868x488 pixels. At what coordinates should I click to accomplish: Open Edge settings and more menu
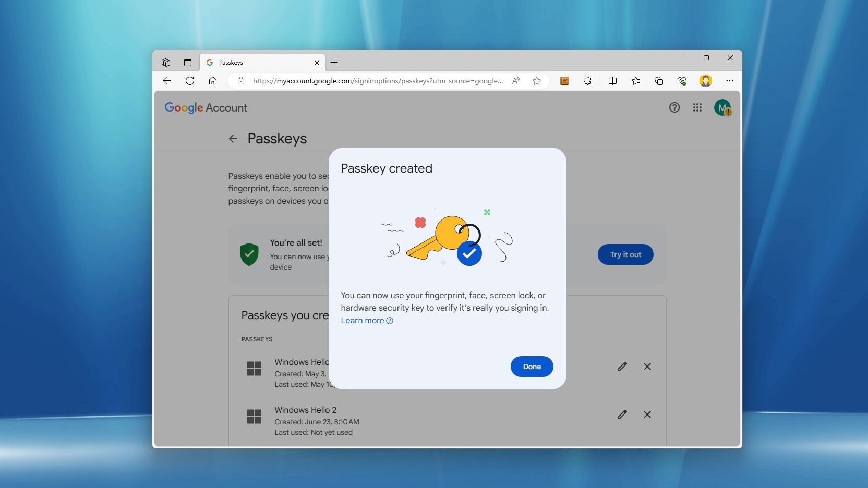pos(730,81)
